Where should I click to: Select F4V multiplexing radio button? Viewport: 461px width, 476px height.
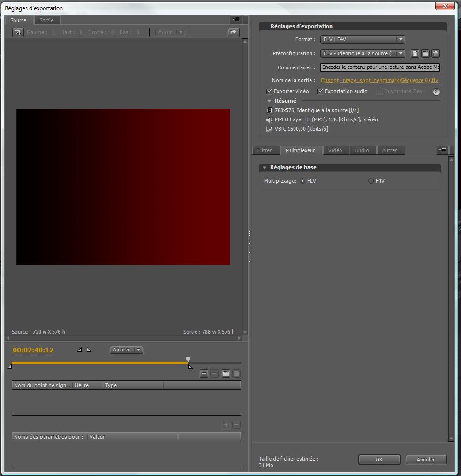pos(371,181)
